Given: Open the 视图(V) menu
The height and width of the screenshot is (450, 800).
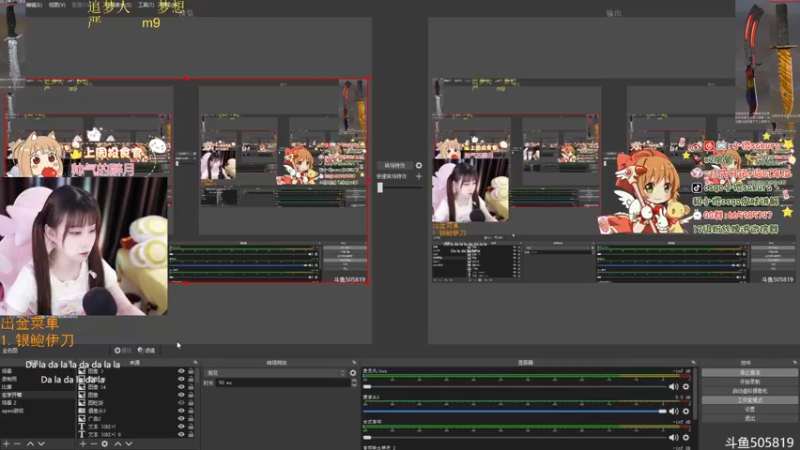Looking at the screenshot, I should [x=57, y=5].
